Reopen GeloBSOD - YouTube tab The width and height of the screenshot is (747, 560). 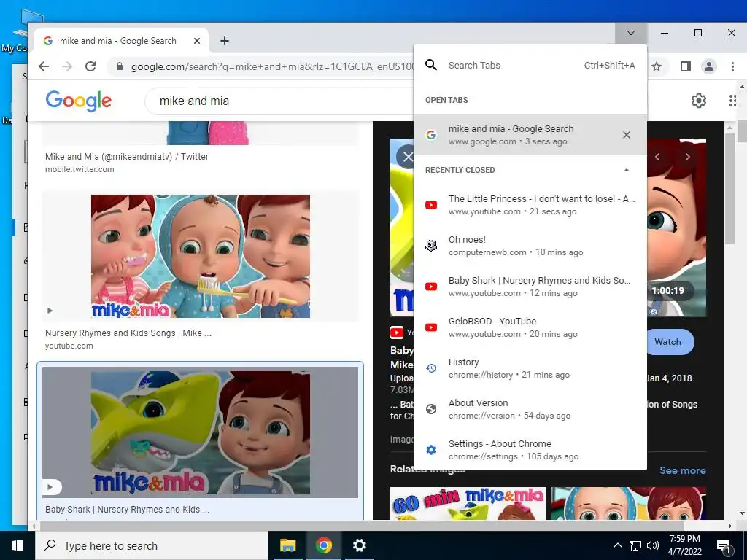pos(530,327)
